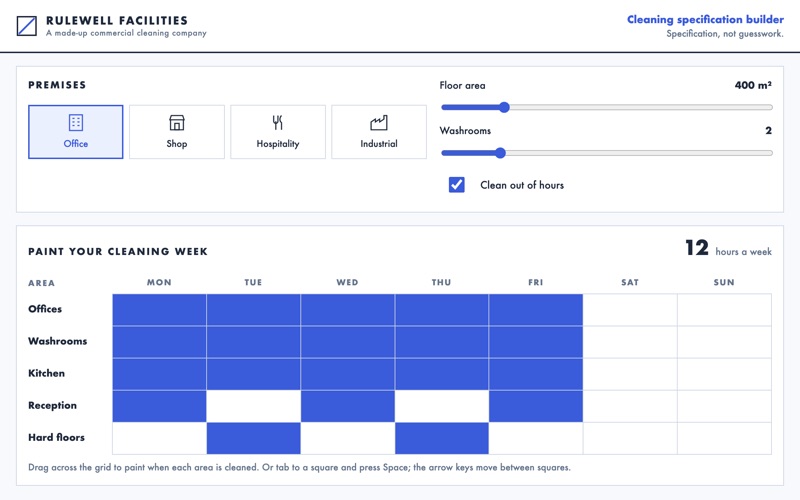Image resolution: width=800 pixels, height=500 pixels.
Task: Click the 12 hours a week total
Action: [728, 248]
